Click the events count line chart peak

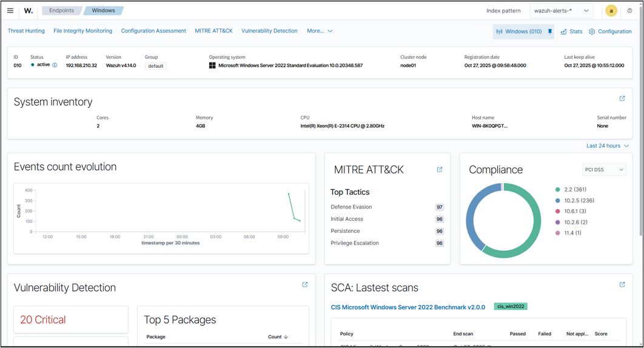[289, 193]
